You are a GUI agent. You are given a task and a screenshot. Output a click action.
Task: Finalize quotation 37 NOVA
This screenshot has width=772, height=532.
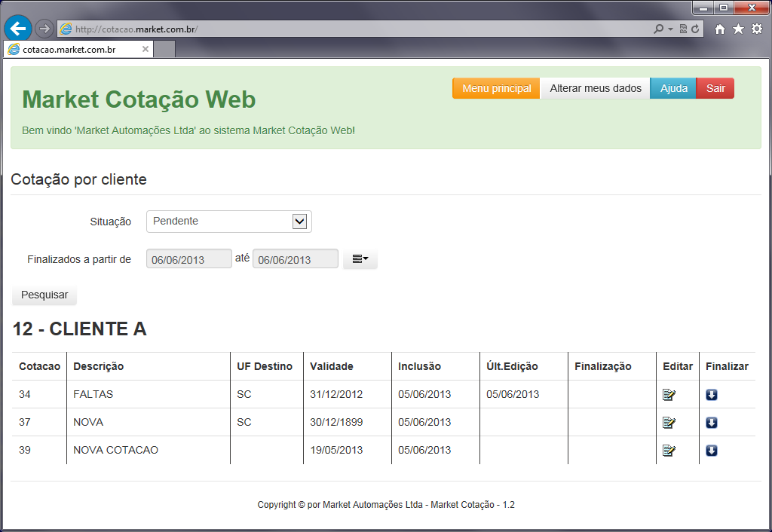[712, 423]
